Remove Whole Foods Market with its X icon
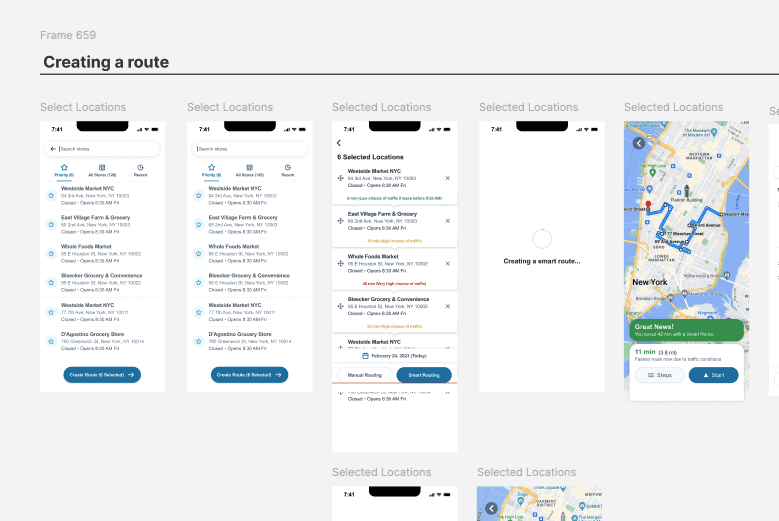Viewport: 779px width, 521px height. click(448, 263)
